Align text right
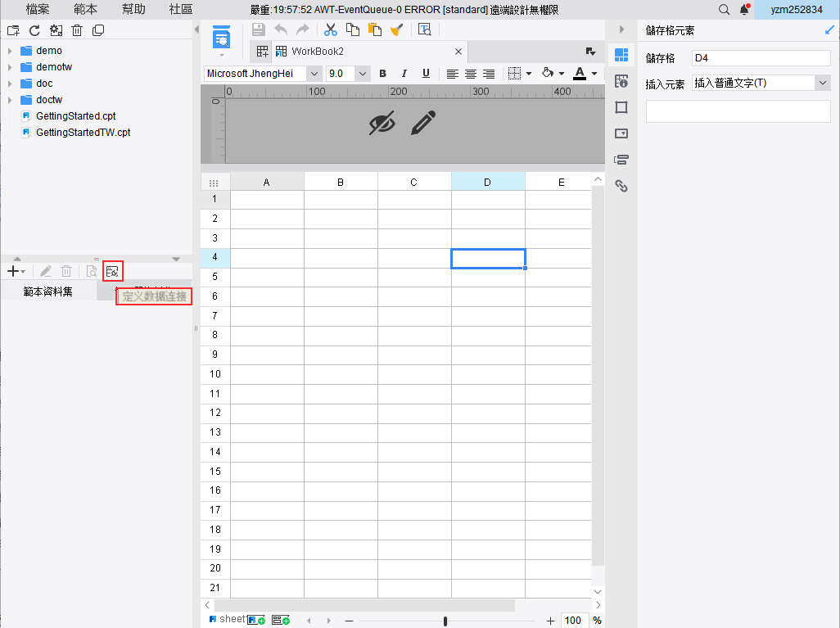840x628 pixels. pos(489,74)
